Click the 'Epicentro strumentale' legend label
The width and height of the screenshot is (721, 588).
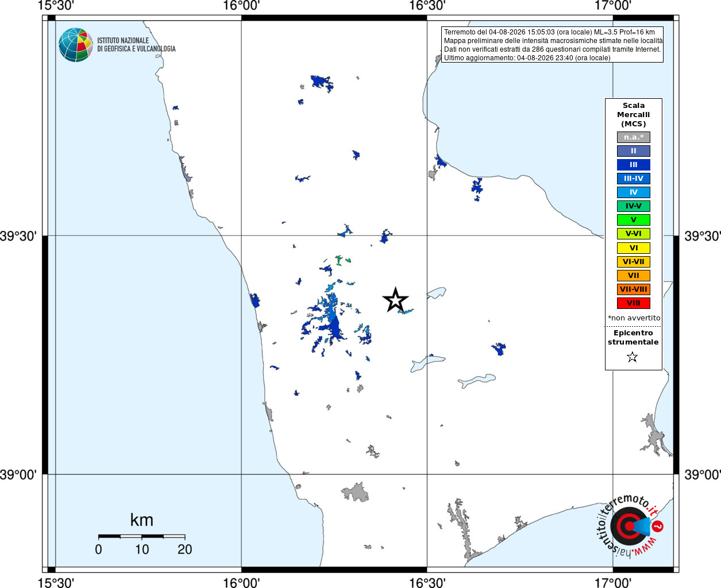point(633,338)
